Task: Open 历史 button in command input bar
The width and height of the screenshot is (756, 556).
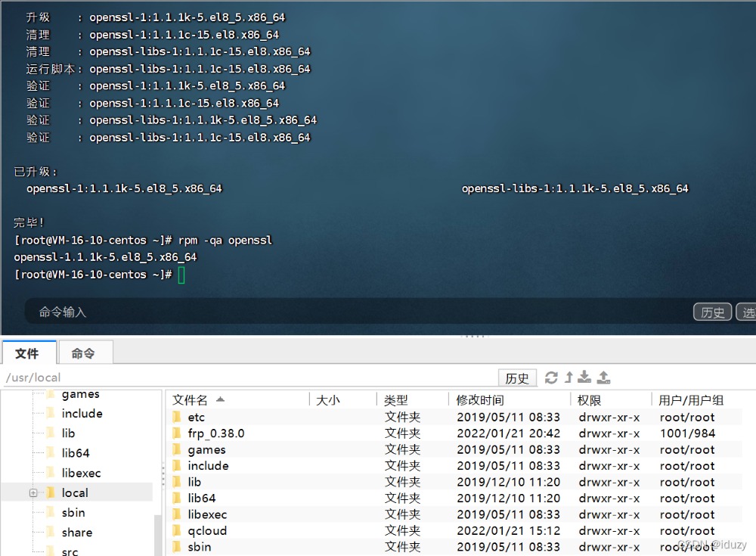Action: (712, 312)
